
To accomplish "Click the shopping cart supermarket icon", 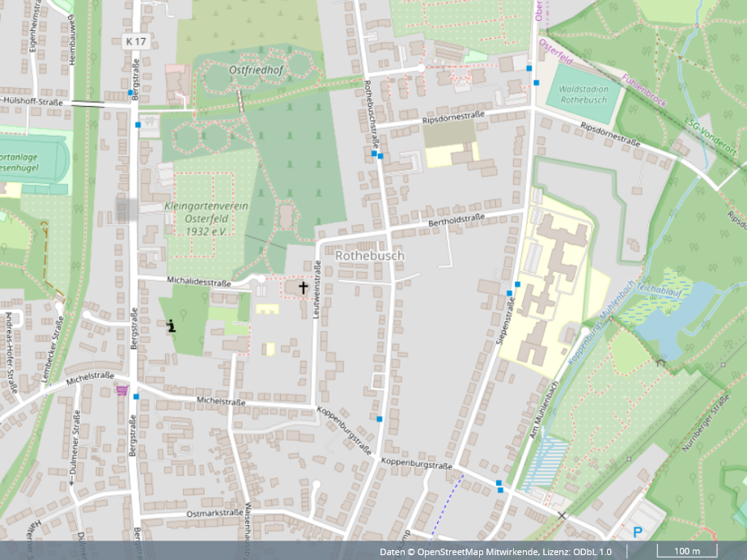I will pos(122,391).
